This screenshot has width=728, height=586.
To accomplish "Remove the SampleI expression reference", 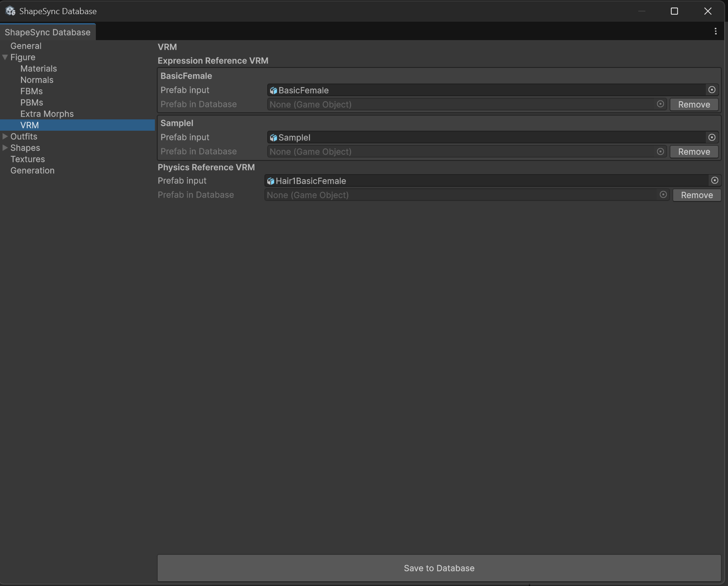I will click(x=694, y=151).
